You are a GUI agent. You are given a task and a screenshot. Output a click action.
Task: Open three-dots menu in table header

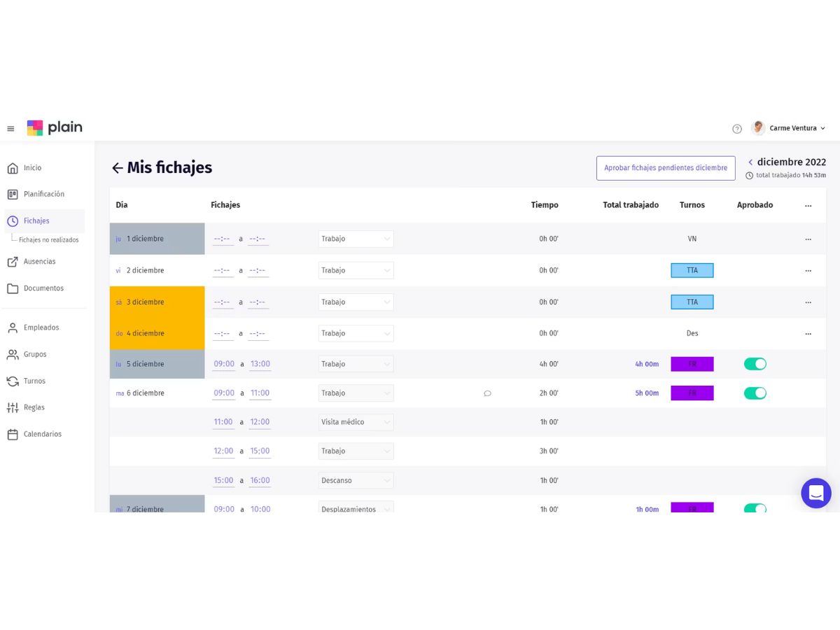[x=808, y=206]
